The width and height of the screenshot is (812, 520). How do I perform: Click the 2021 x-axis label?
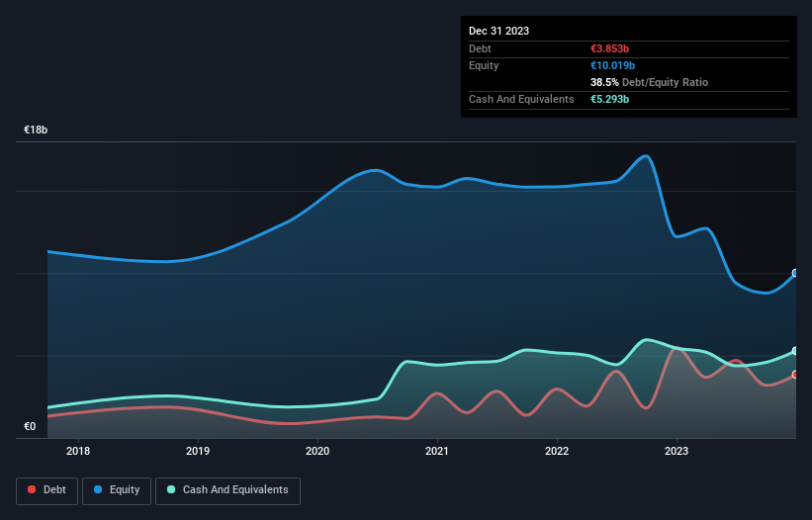pyautogui.click(x=437, y=451)
